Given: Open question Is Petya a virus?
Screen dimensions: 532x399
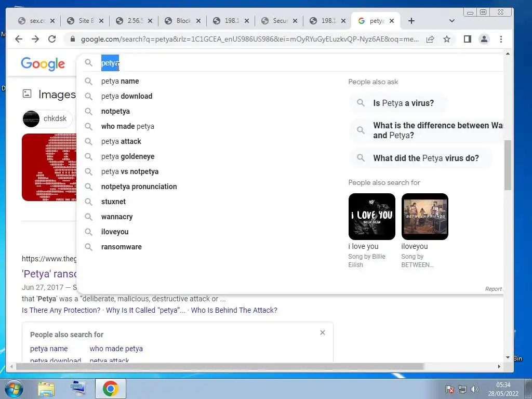Looking at the screenshot, I should pyautogui.click(x=398, y=103).
